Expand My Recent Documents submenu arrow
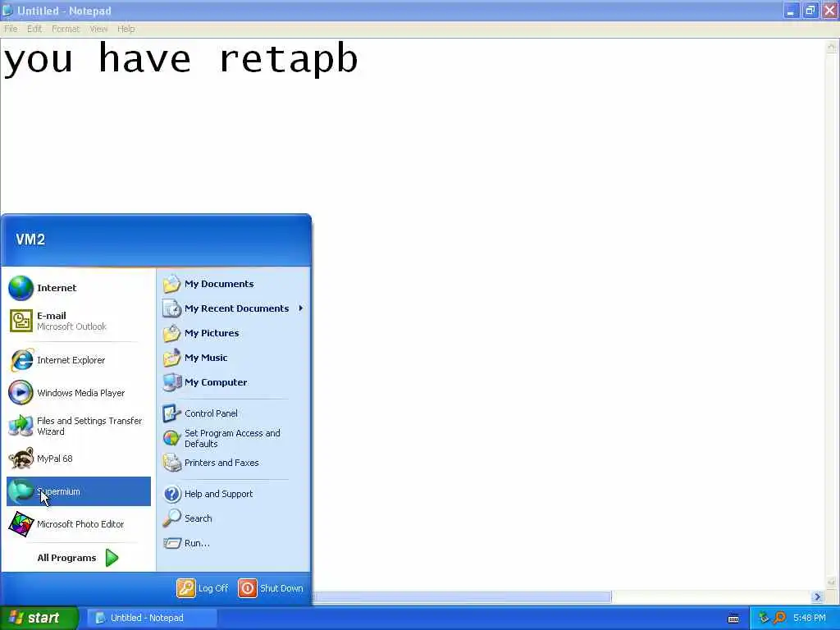Image resolution: width=840 pixels, height=630 pixels. click(301, 308)
